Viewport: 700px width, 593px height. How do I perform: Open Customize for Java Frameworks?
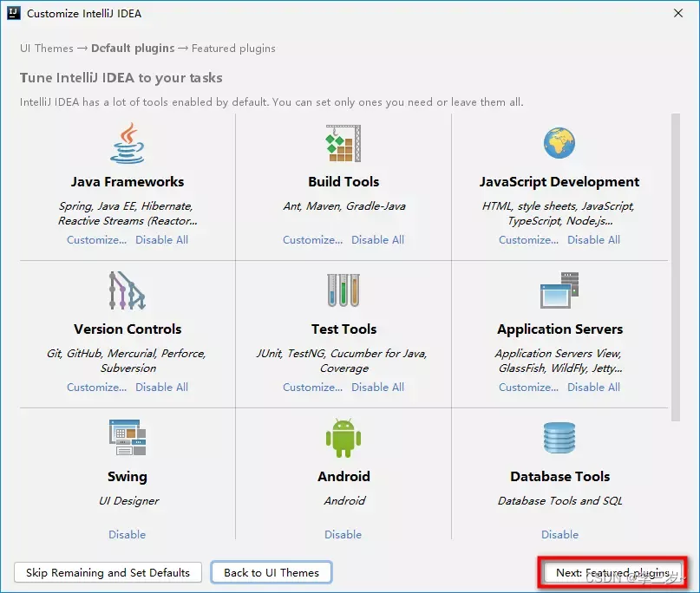(97, 240)
